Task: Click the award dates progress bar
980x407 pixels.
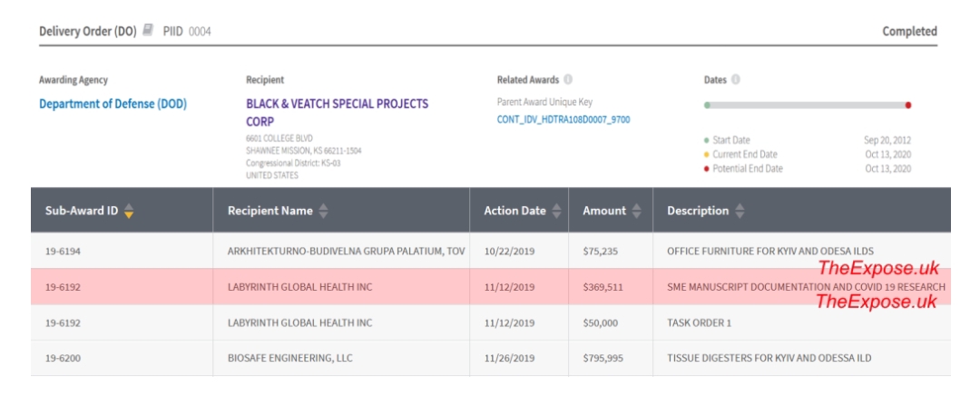Action: (808, 105)
